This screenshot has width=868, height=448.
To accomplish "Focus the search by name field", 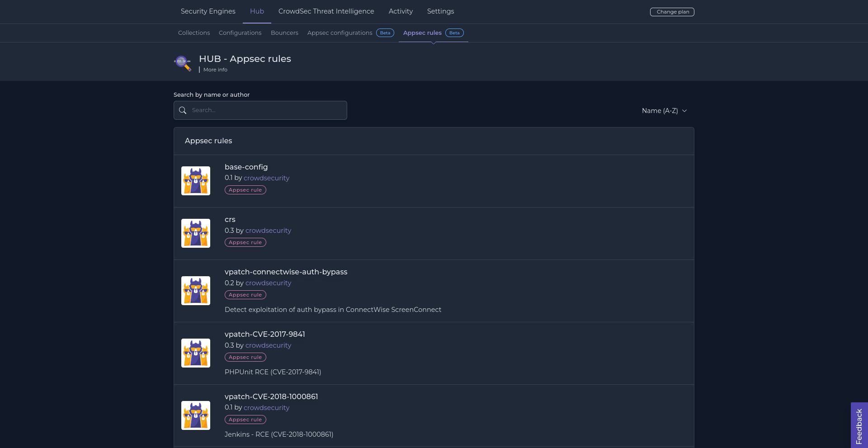I will (267, 110).
